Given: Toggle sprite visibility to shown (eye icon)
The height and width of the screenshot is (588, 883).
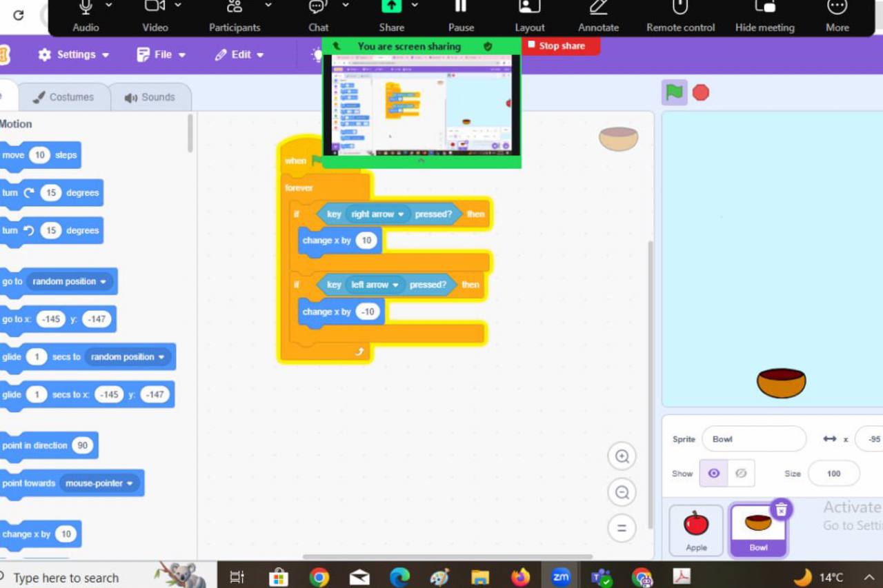Looking at the screenshot, I should (714, 474).
